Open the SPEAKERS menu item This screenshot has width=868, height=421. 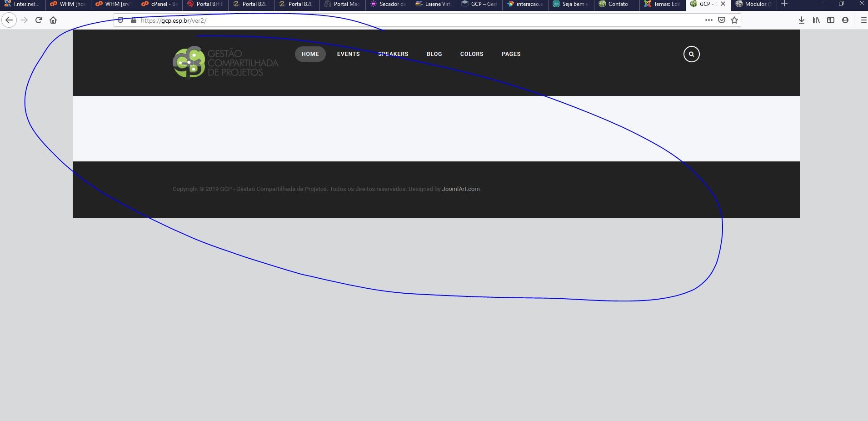[x=393, y=54]
